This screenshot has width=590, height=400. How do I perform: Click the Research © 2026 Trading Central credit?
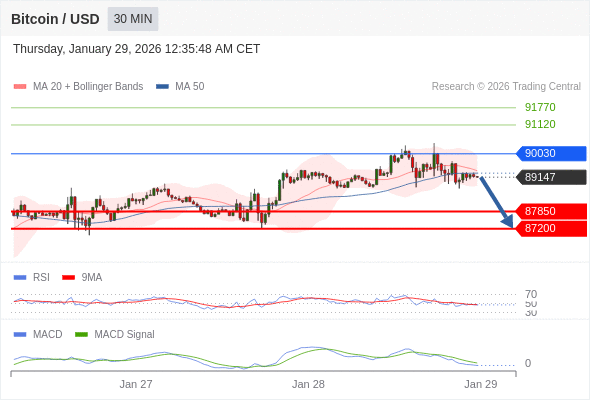pos(506,87)
